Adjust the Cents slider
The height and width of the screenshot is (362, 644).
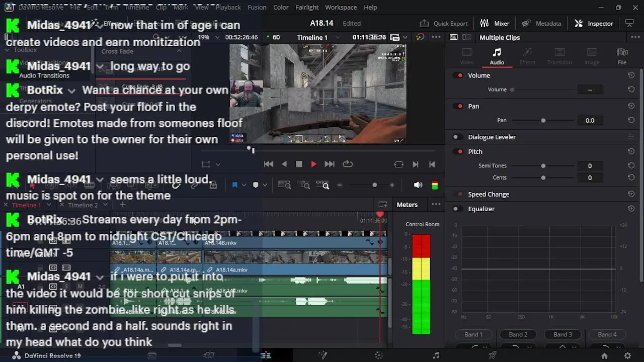coord(543,177)
